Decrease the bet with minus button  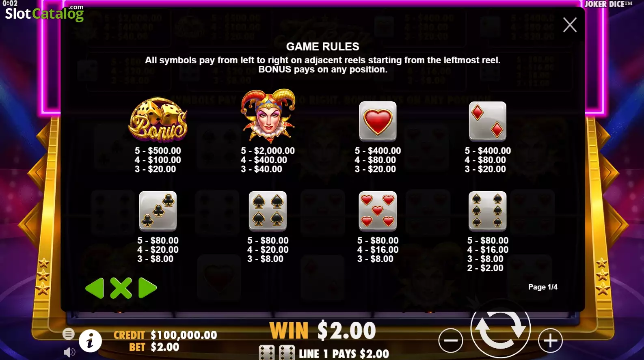[451, 340]
